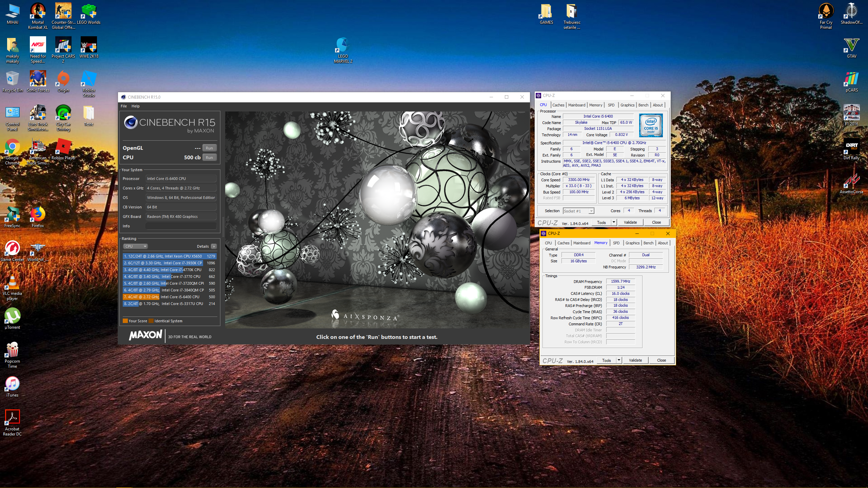Open Dirt Rally desktop icon
The width and height of the screenshot is (868, 488).
coord(851,149)
